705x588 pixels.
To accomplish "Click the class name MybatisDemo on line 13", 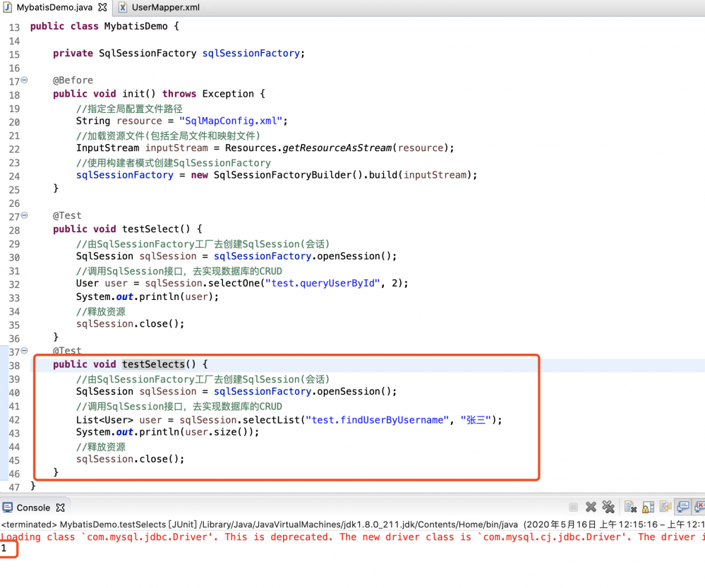I will coord(135,26).
